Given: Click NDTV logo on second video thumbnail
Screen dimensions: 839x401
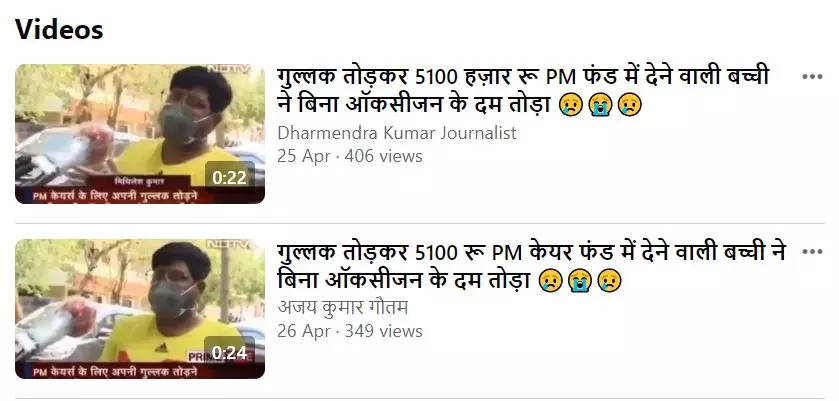Looking at the screenshot, I should [228, 244].
